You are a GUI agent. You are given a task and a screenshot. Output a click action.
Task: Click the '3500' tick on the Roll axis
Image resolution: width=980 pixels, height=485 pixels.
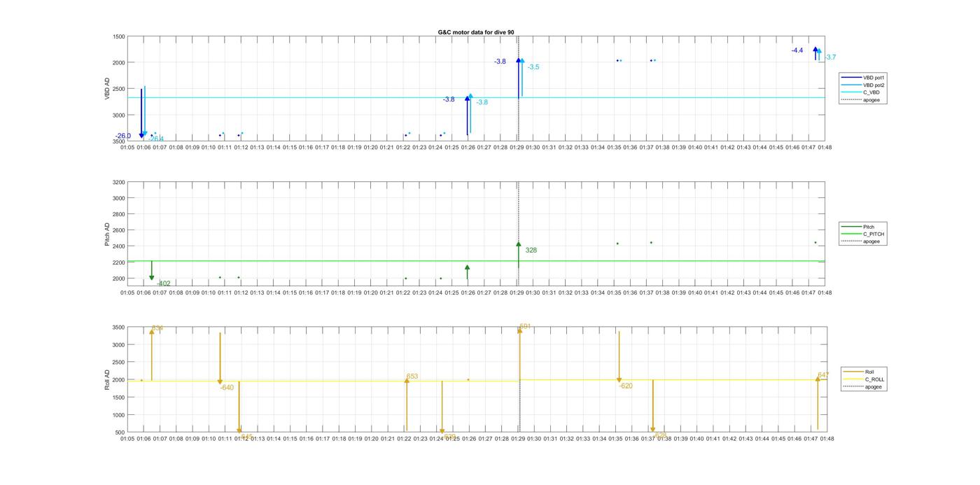118,328
